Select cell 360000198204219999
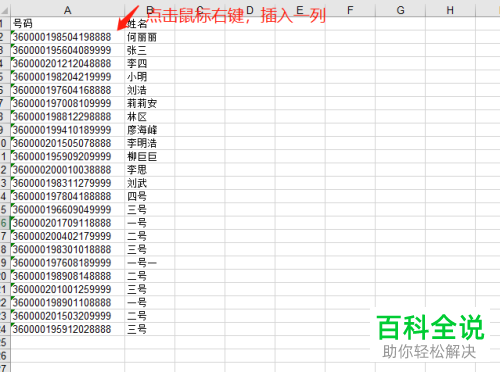Screen dimensions: 500x372 (x=67, y=77)
